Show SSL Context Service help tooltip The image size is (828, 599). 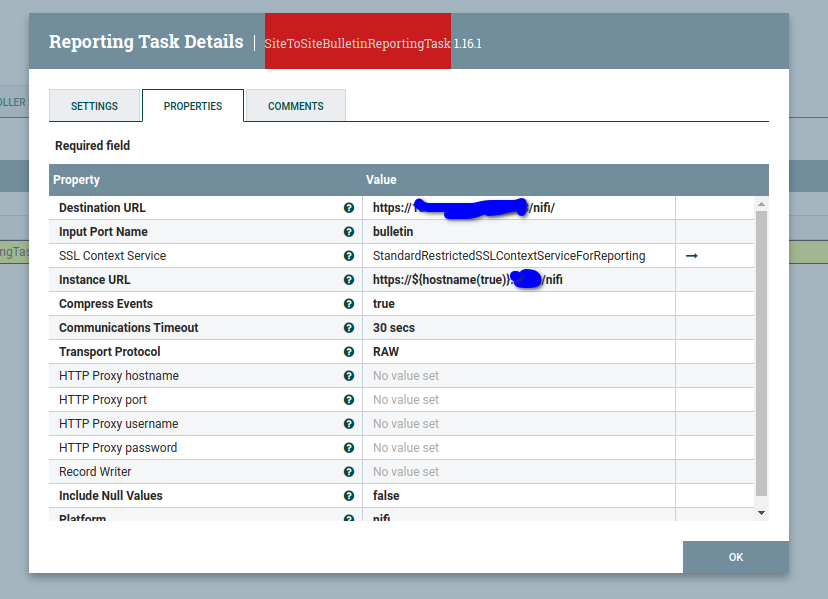pyautogui.click(x=348, y=255)
